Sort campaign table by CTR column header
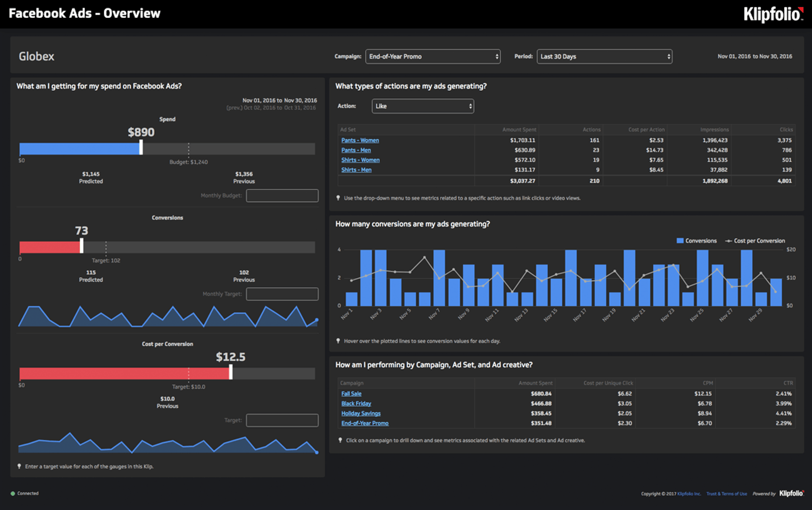 (788, 383)
